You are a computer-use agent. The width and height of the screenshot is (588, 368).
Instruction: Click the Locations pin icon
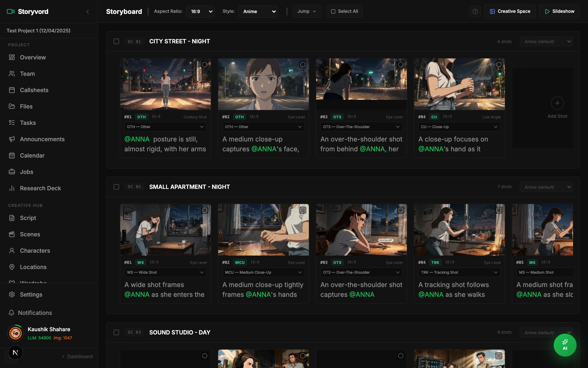coord(12,267)
